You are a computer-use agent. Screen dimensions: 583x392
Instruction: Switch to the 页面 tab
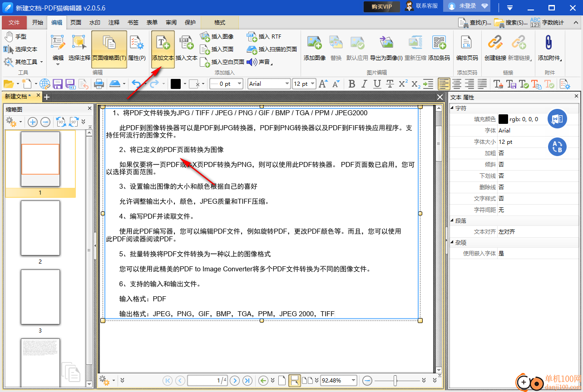(75, 23)
